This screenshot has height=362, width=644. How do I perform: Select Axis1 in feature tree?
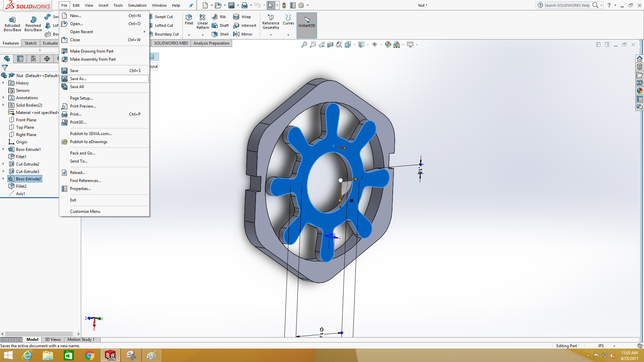click(x=20, y=193)
